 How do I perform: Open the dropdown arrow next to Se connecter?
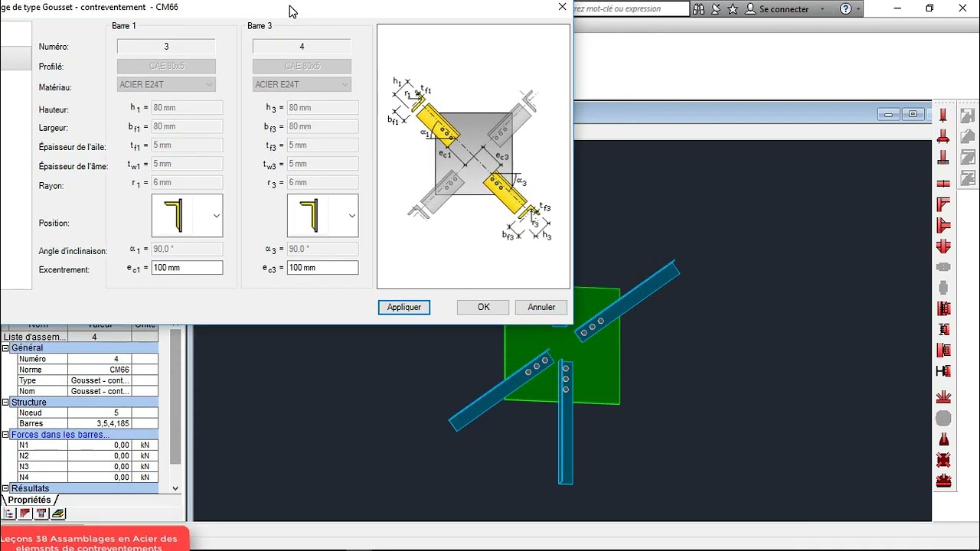823,9
